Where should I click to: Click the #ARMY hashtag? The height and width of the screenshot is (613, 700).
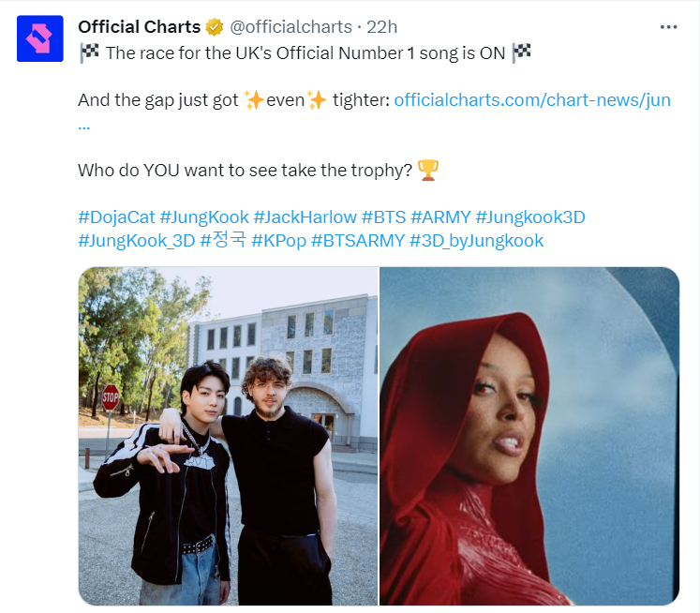[440, 217]
